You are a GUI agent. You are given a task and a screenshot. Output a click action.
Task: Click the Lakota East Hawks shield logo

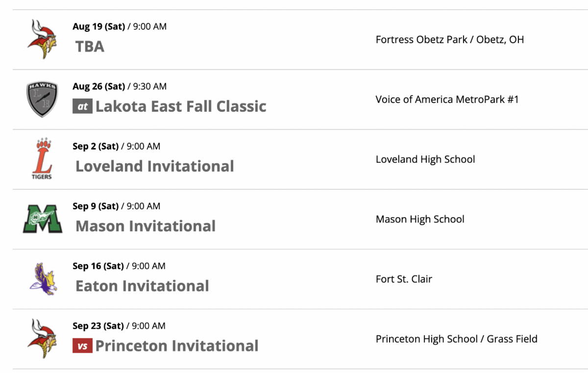click(42, 99)
